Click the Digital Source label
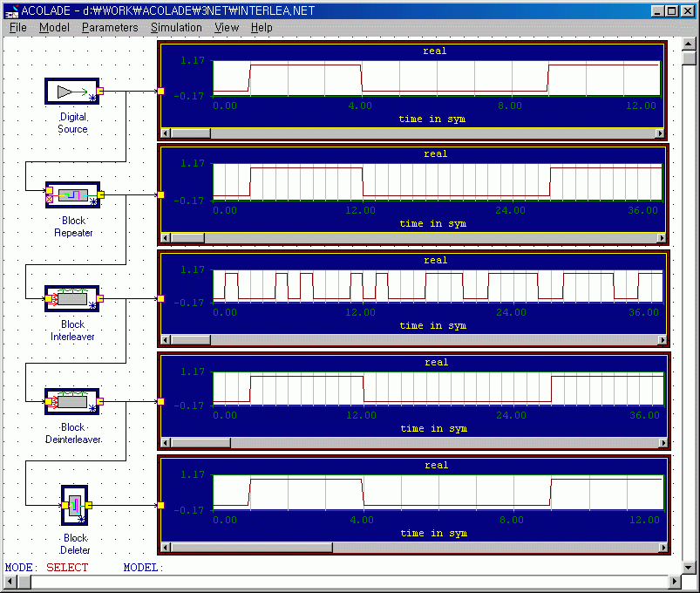This screenshot has height=593, width=700. tap(72, 123)
